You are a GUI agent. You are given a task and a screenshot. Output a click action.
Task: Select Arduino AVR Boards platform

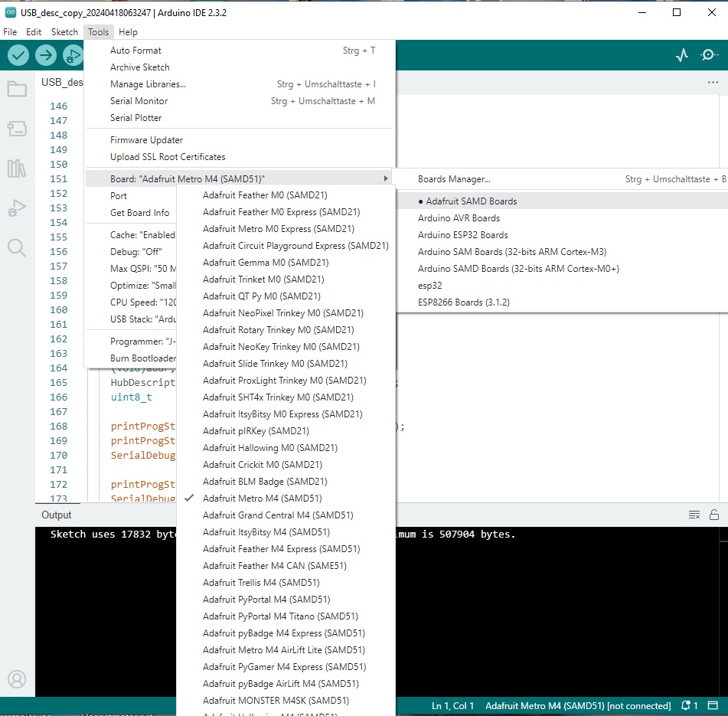click(563, 218)
